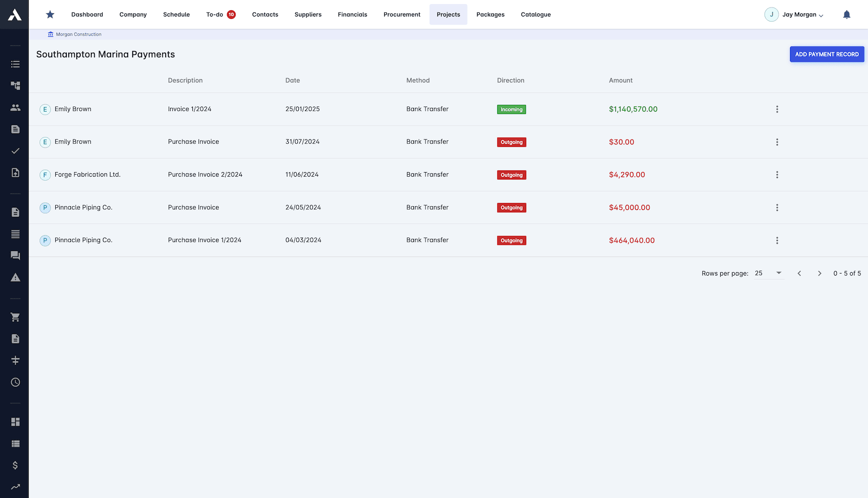Open the Rows per page dropdown
868x498 pixels.
[x=769, y=273]
